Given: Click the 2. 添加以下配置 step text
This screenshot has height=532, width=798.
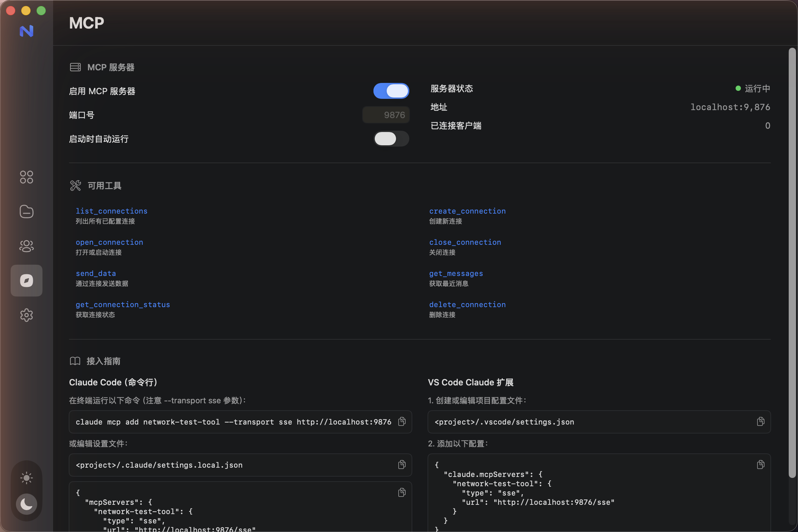Looking at the screenshot, I should [458, 444].
